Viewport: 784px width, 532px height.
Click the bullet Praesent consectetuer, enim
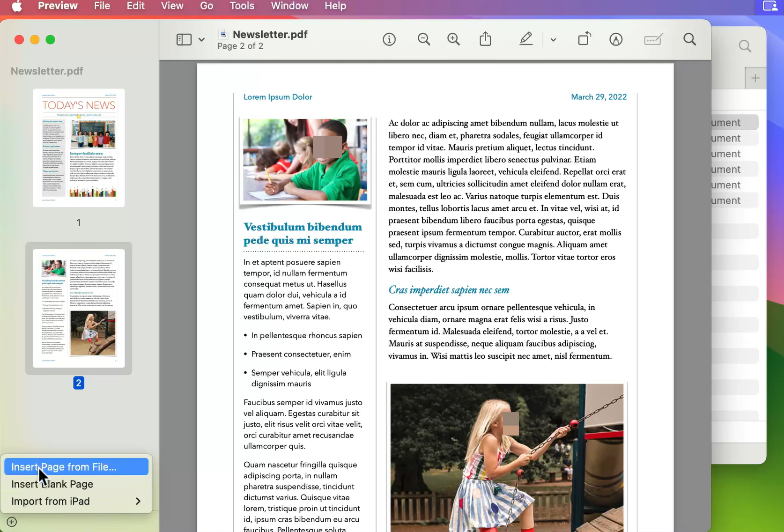click(x=301, y=354)
